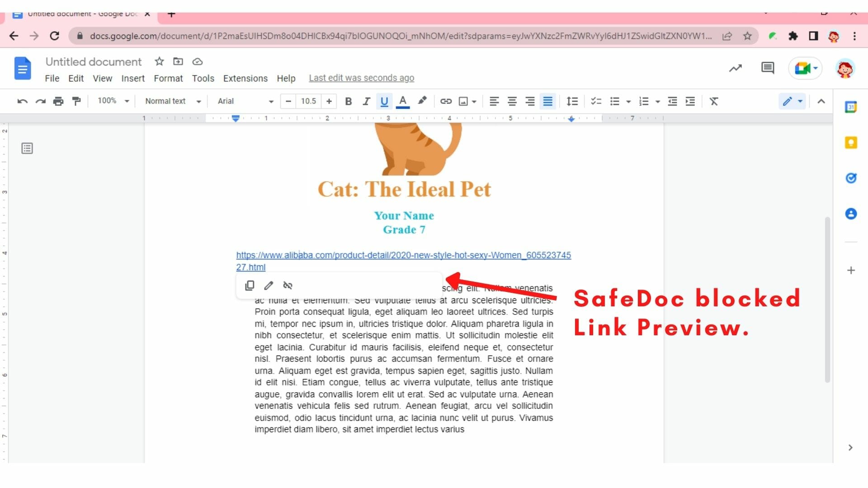868x488 pixels.
Task: Expand bulleted list options arrow
Action: pyautogui.click(x=628, y=102)
